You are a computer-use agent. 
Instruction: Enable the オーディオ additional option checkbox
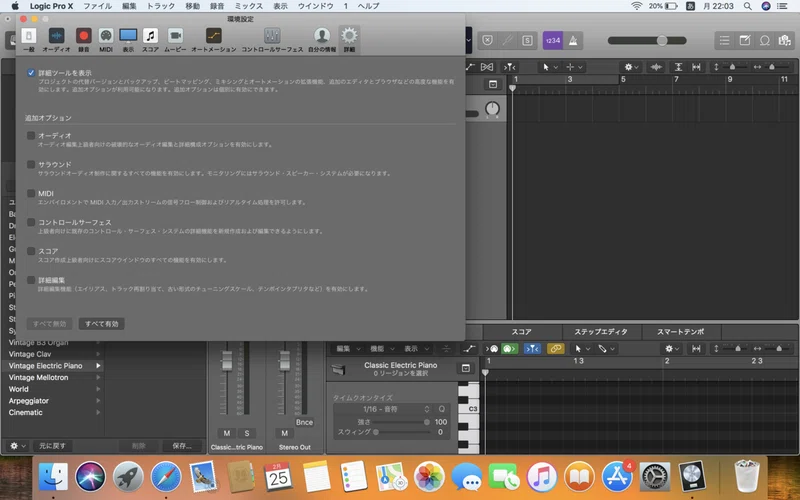tap(31, 135)
